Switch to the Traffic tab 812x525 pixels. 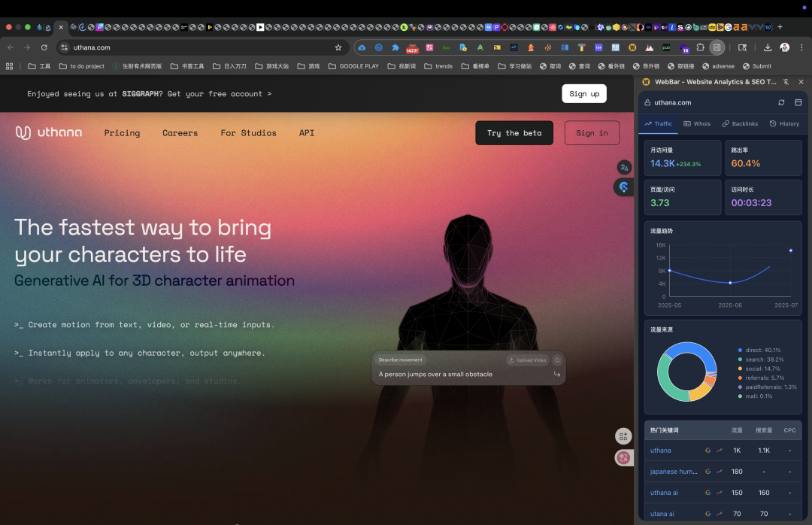[658, 124]
